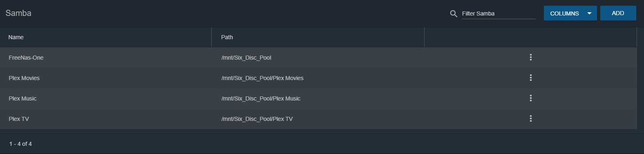Sort shares by Path column header
Viewport: 644px width, 154px height.
227,37
